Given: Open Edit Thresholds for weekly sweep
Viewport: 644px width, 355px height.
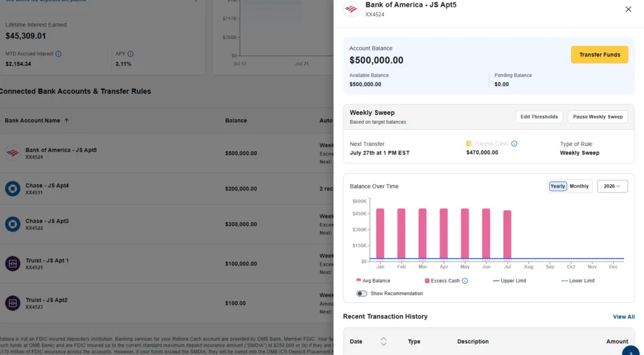Looking at the screenshot, I should tap(539, 116).
